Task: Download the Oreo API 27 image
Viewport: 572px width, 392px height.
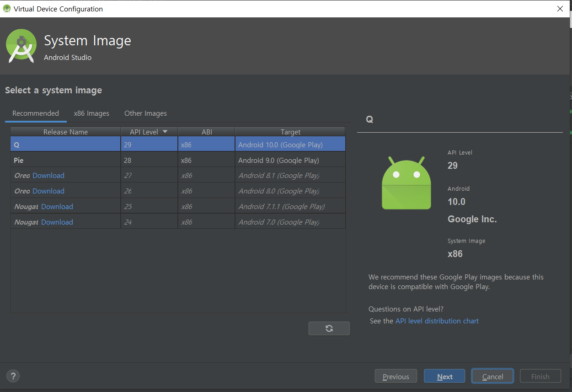Action: 48,176
